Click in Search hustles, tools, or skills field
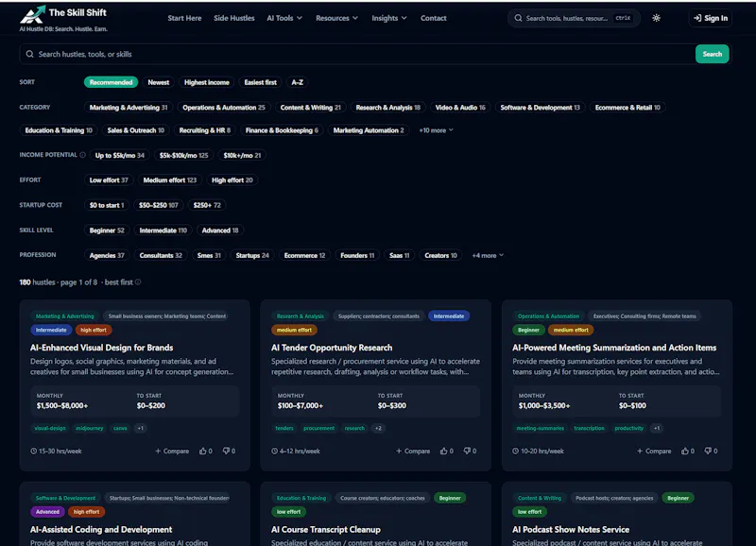 coord(357,54)
